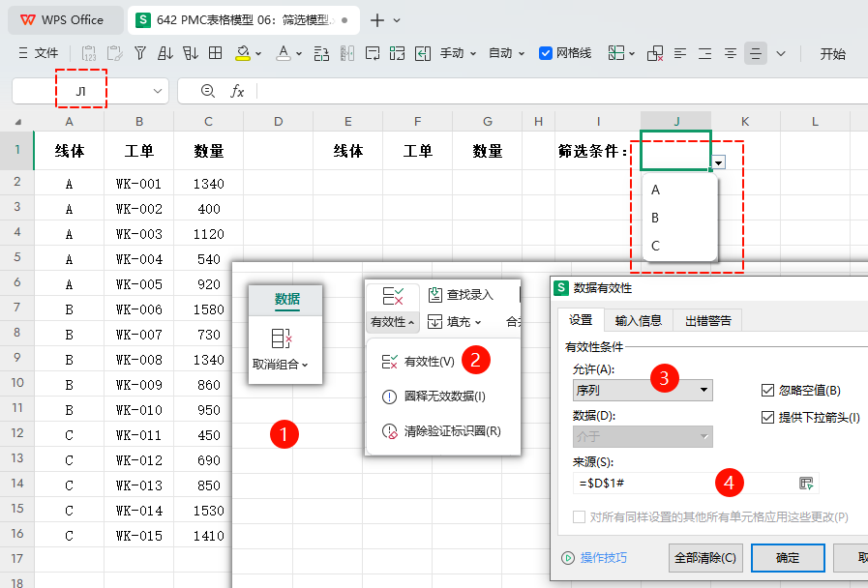The height and width of the screenshot is (588, 868).
Task: Open the 出错警告 tab in the dialog
Action: click(x=708, y=321)
